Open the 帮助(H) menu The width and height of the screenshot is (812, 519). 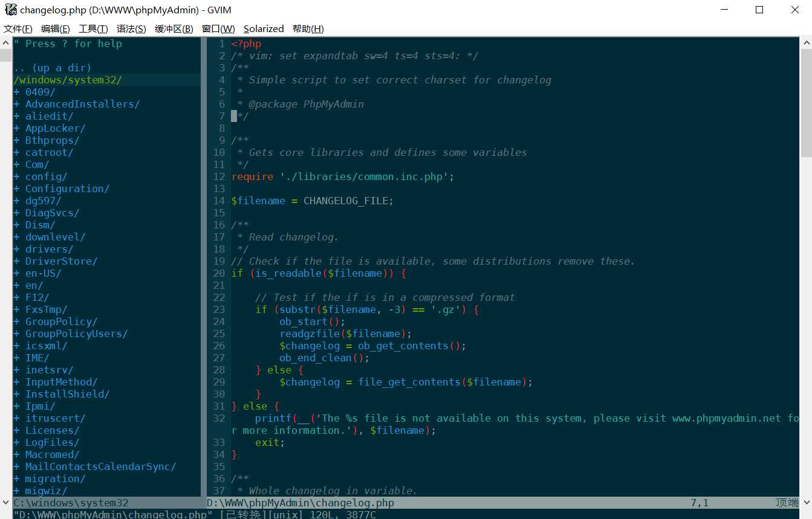pos(308,28)
